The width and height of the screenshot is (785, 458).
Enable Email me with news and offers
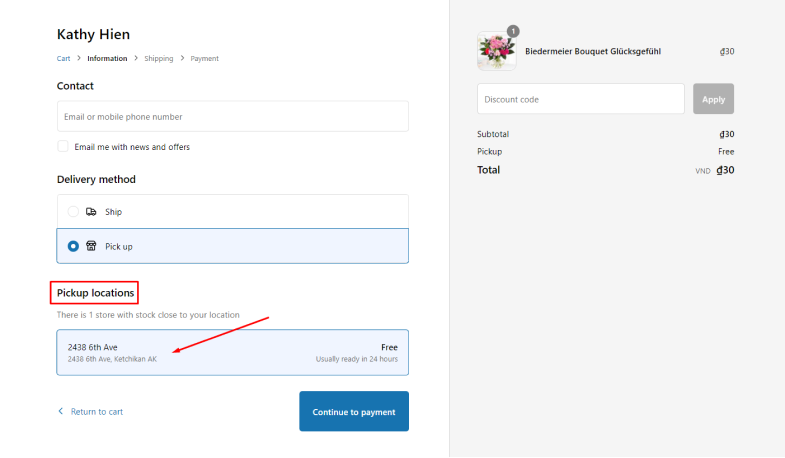coord(63,146)
